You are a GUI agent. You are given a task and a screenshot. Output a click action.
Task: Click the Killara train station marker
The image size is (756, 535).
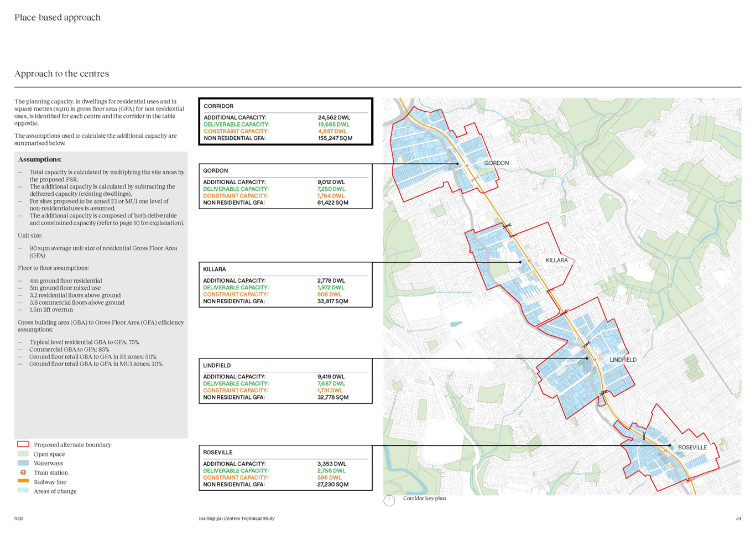(x=529, y=261)
